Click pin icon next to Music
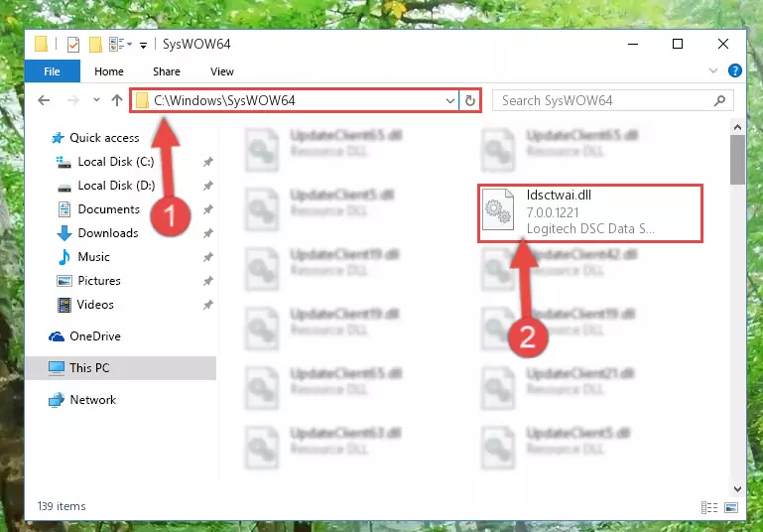Image resolution: width=763 pixels, height=532 pixels. coord(207,257)
